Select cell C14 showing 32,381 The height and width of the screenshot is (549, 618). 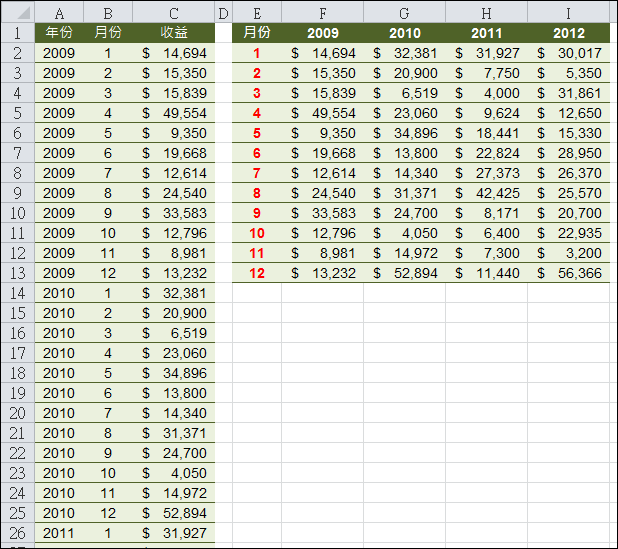(x=174, y=293)
